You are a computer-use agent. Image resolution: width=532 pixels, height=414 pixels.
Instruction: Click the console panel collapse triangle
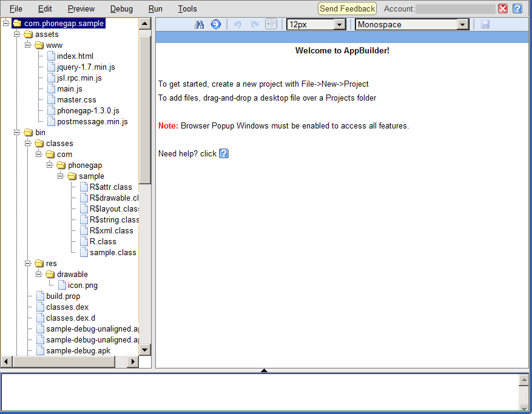(264, 370)
